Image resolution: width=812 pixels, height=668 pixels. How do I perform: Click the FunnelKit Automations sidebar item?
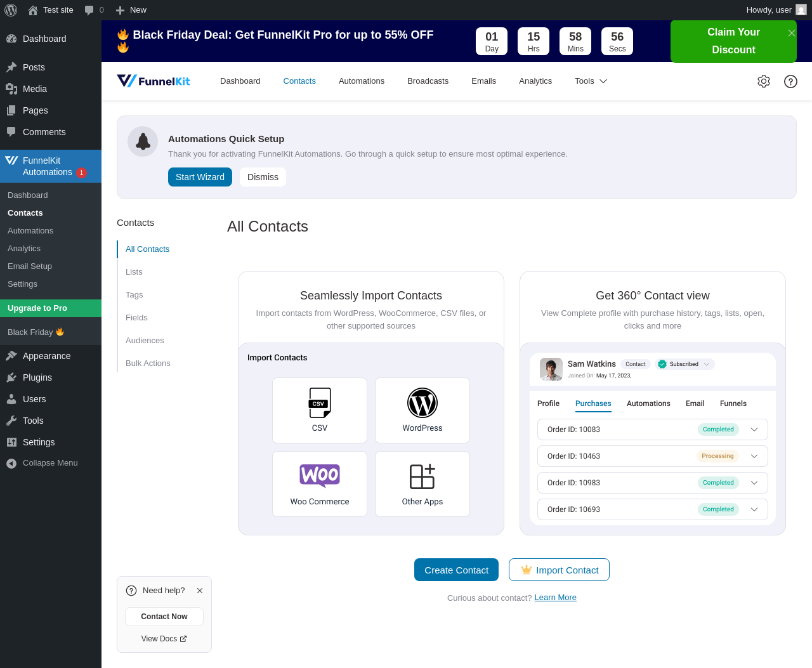tap(51, 166)
